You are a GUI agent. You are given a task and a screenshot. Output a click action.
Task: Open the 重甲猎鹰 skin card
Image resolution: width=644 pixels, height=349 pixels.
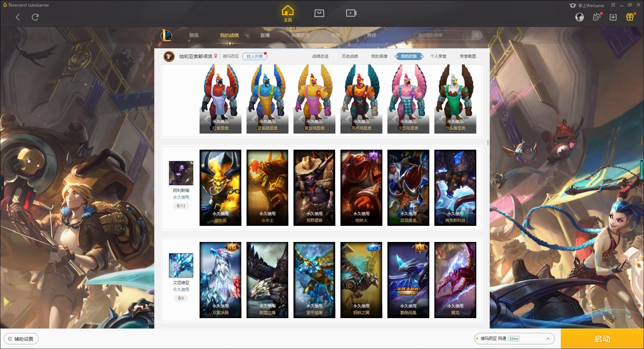point(314,280)
